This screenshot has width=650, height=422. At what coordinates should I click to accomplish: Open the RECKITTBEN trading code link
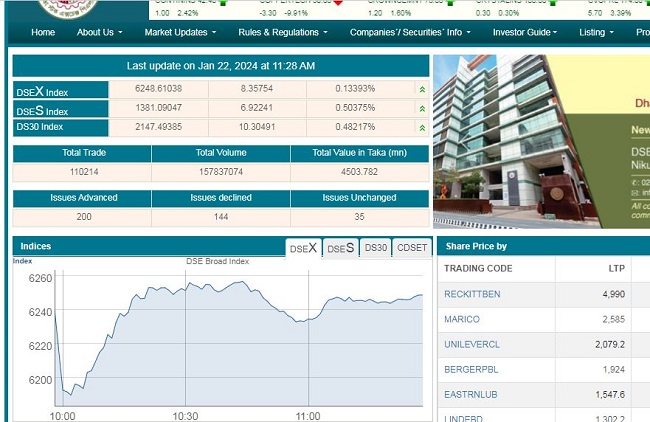[x=472, y=294]
